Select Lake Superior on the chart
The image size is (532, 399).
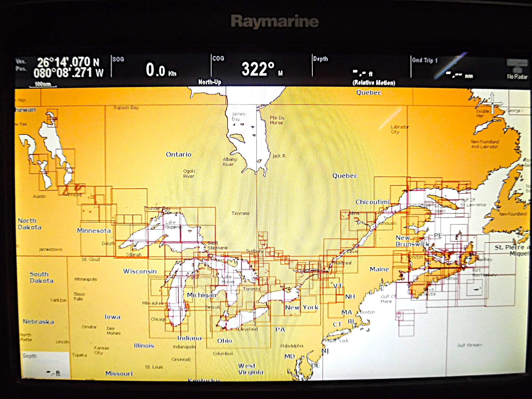point(174,225)
